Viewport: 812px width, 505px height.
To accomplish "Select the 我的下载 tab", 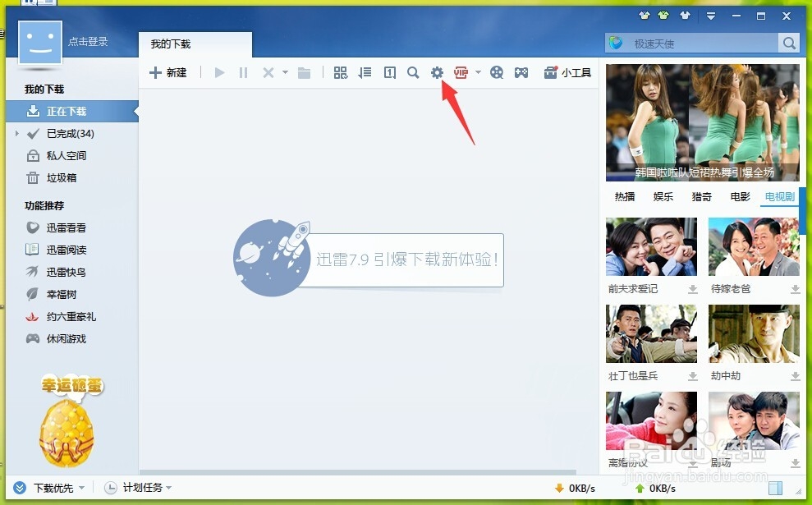I will pos(195,44).
